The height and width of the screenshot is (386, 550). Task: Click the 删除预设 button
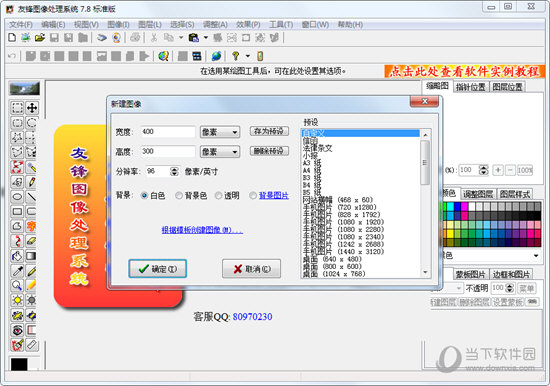269,151
